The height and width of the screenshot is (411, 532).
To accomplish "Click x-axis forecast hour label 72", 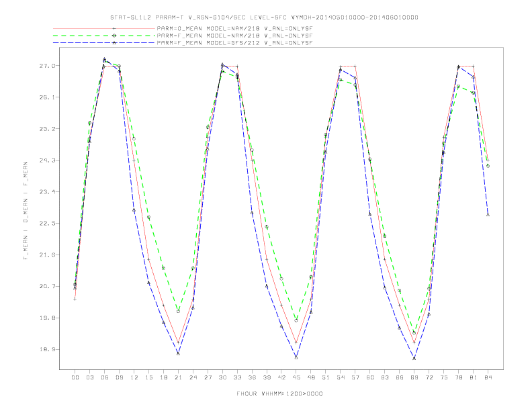I will (429, 377).
